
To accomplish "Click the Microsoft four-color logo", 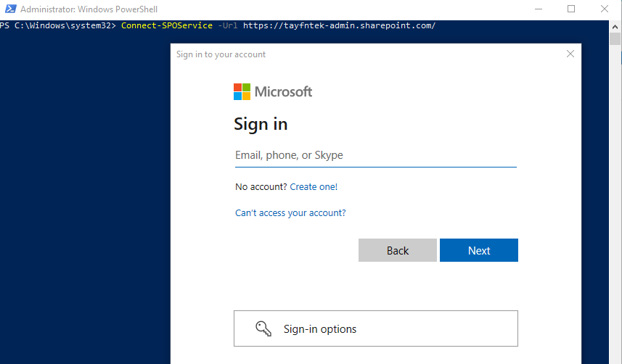I will (242, 91).
